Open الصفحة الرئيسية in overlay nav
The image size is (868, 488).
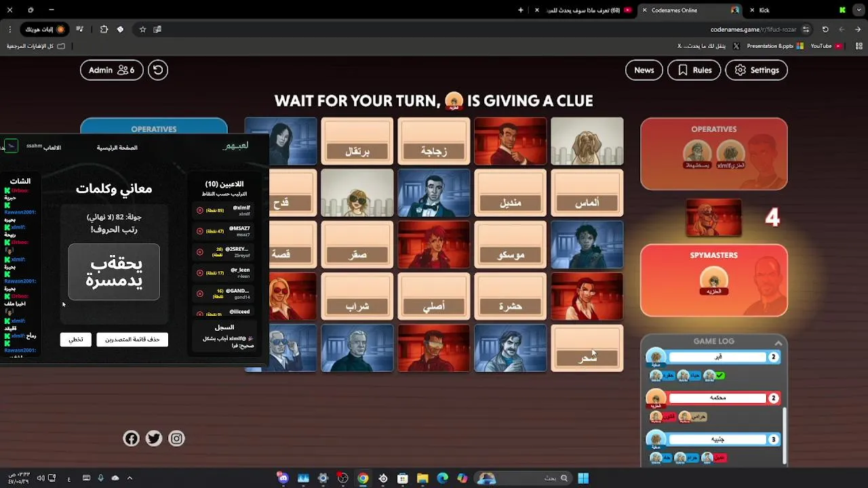tap(117, 148)
